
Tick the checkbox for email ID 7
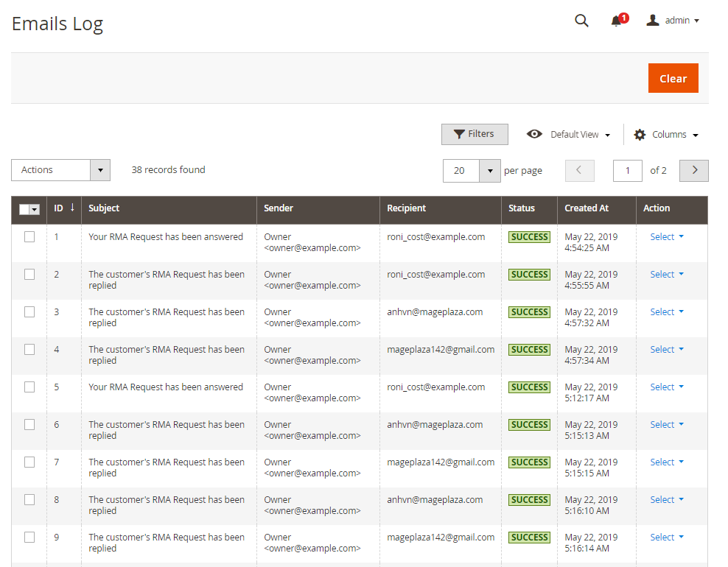29,462
